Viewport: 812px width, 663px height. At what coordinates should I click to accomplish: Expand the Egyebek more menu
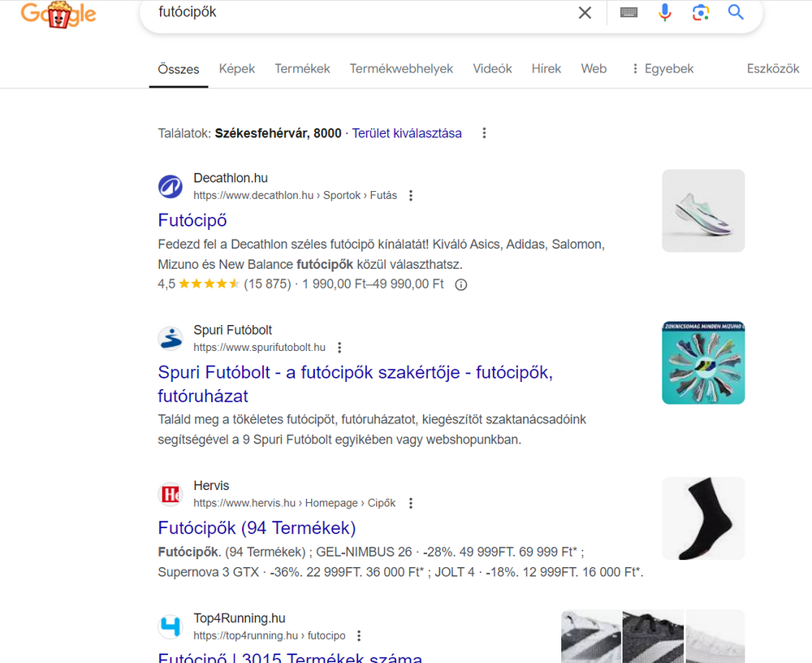(663, 68)
